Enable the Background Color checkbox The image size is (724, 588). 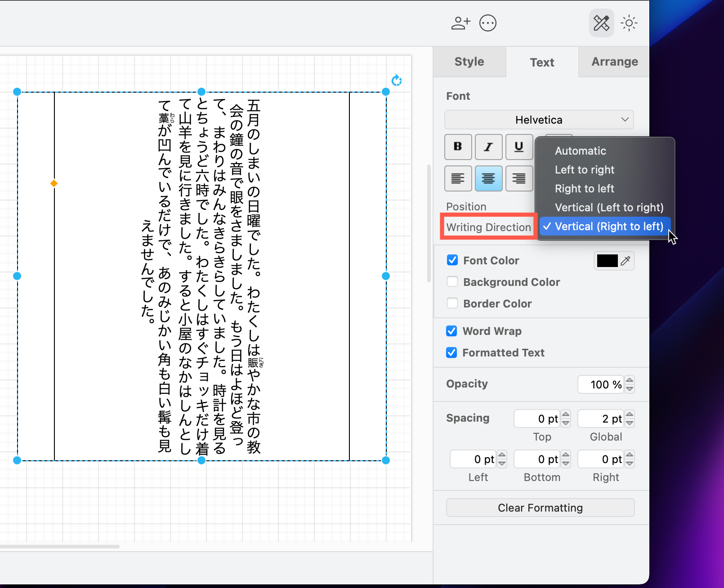[x=452, y=282]
